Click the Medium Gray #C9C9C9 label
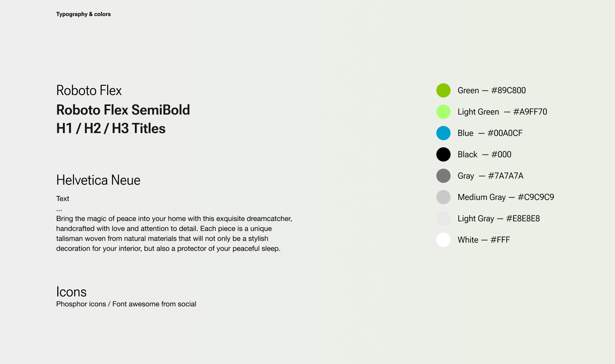615x364 pixels. [x=506, y=197]
